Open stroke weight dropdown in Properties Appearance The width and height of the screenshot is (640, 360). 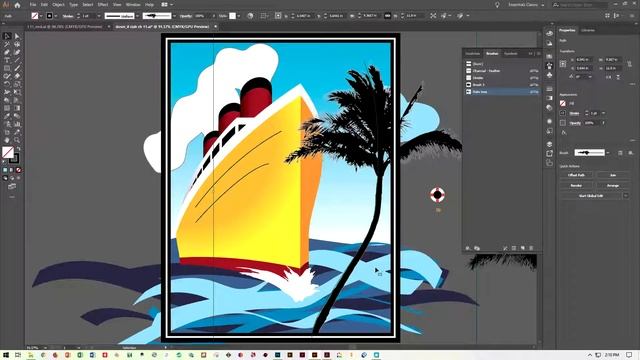click(x=603, y=113)
